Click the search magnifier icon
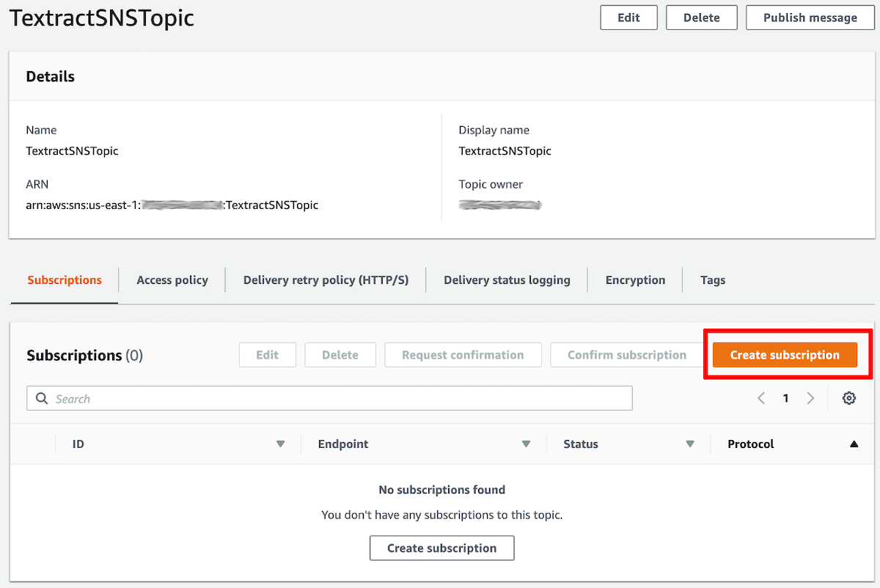This screenshot has width=880, height=588. 42,399
